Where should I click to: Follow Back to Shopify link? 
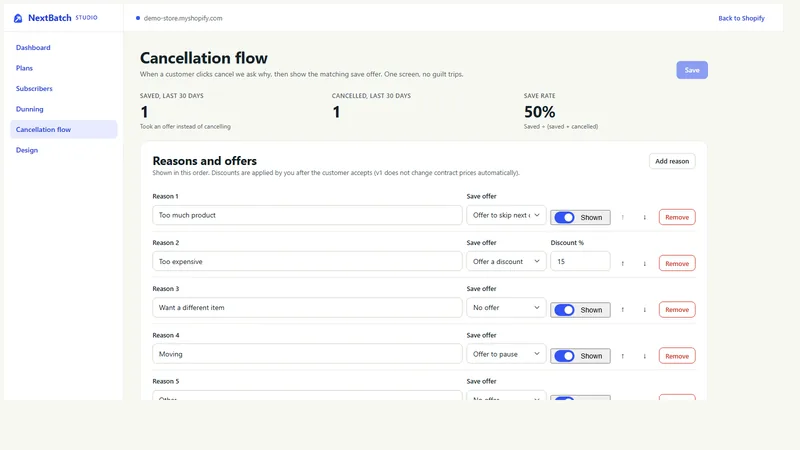pos(741,18)
